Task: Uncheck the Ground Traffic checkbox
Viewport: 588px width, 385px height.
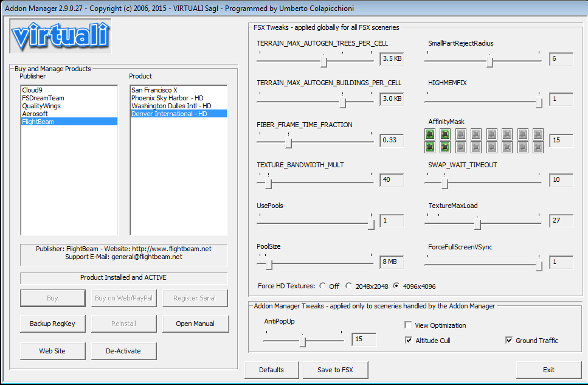Action: coord(509,341)
